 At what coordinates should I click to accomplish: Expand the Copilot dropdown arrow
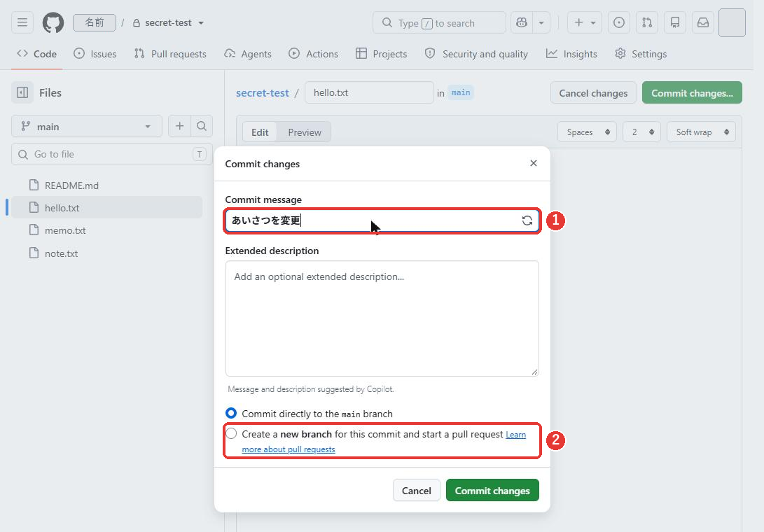click(541, 22)
